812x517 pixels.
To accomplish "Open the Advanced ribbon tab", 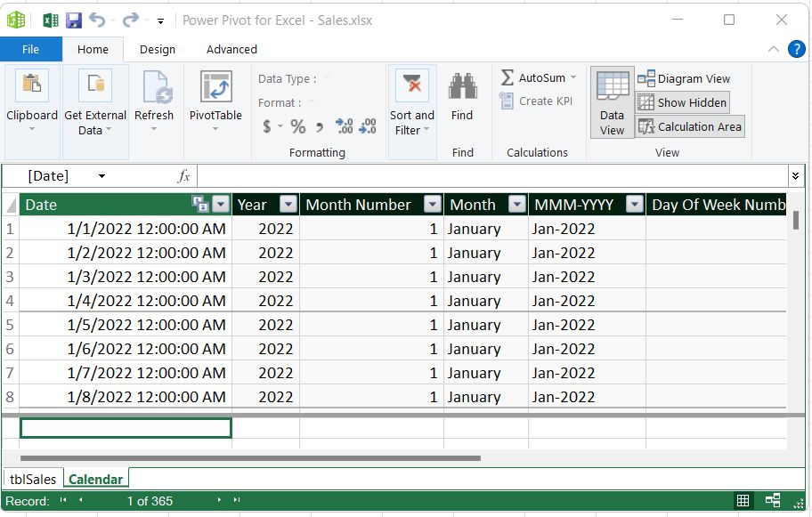I will point(231,49).
